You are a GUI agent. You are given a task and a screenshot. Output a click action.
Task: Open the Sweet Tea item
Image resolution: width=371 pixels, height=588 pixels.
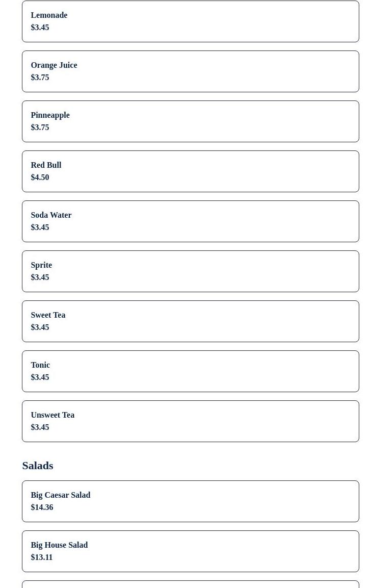[x=190, y=321]
